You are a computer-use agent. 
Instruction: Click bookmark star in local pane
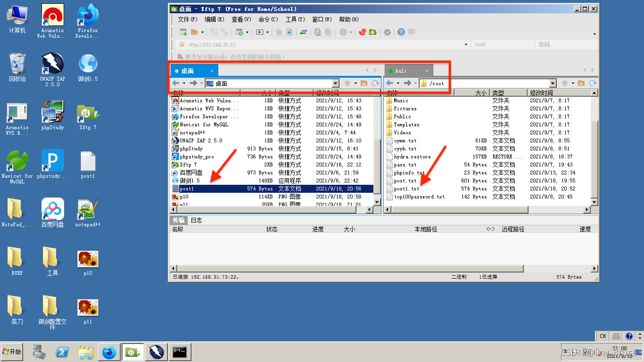coord(347,83)
